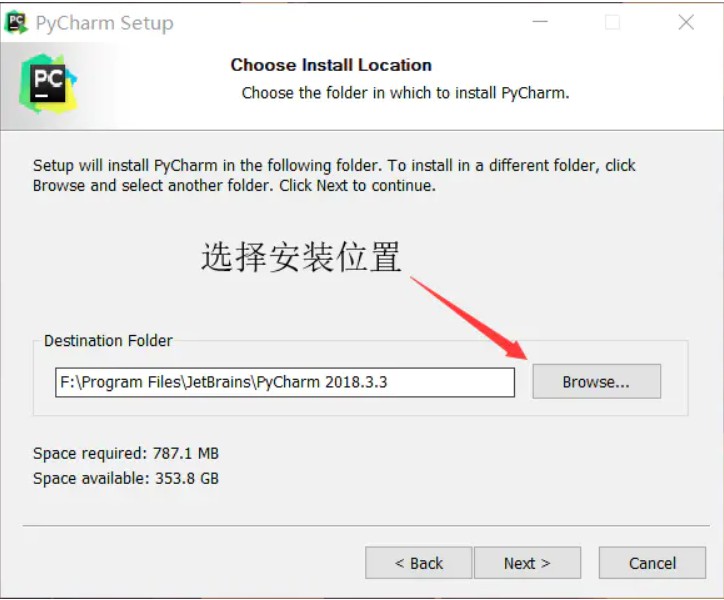The height and width of the screenshot is (600, 724).
Task: Minimize the PyCharm Setup window
Action: pyautogui.click(x=540, y=22)
